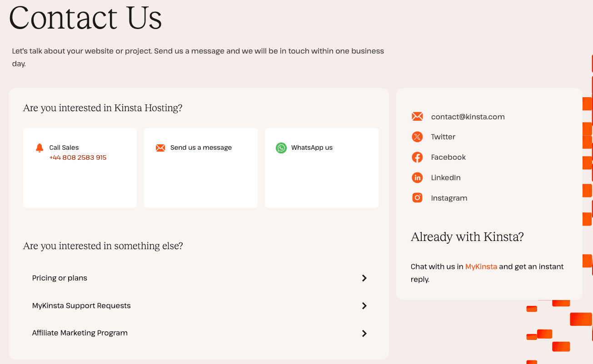
Task: Select the Pricing or plans row label
Action: coord(60,278)
